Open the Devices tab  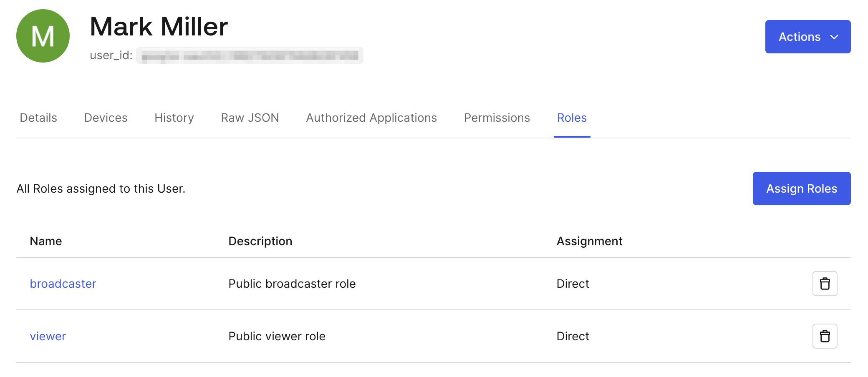point(106,118)
